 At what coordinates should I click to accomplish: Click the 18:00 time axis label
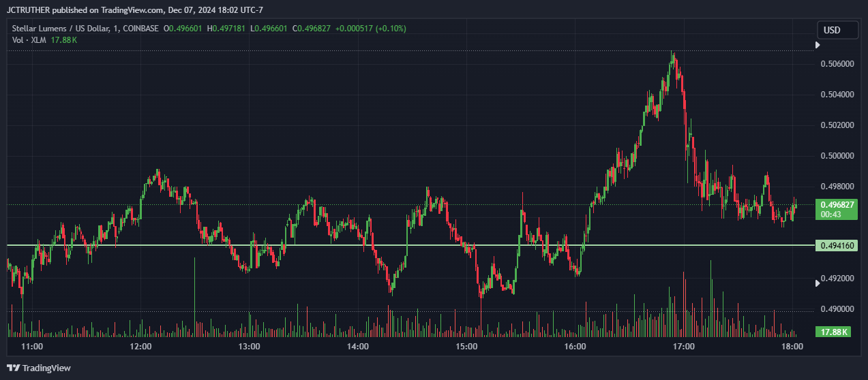click(792, 347)
